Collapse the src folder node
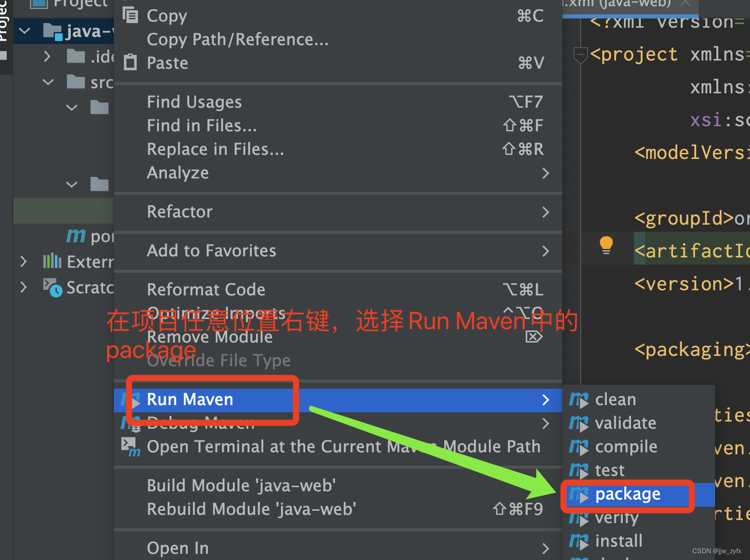 48,82
